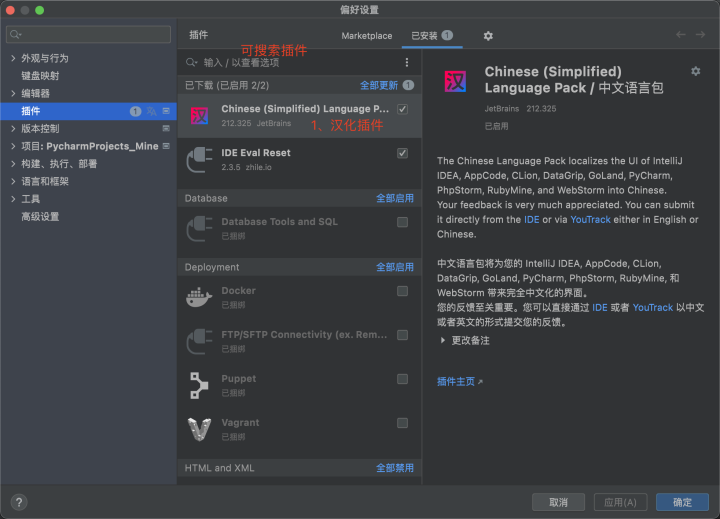
Task: Select 高级设置 in settings tree
Action: [40, 217]
